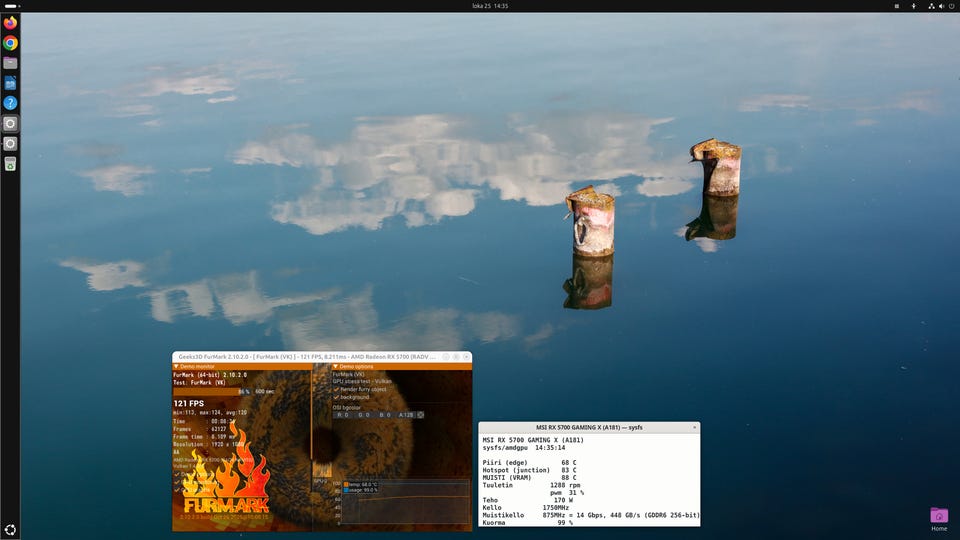The width and height of the screenshot is (960, 540).
Task: Click the orange temp legend swatch
Action: click(x=347, y=484)
